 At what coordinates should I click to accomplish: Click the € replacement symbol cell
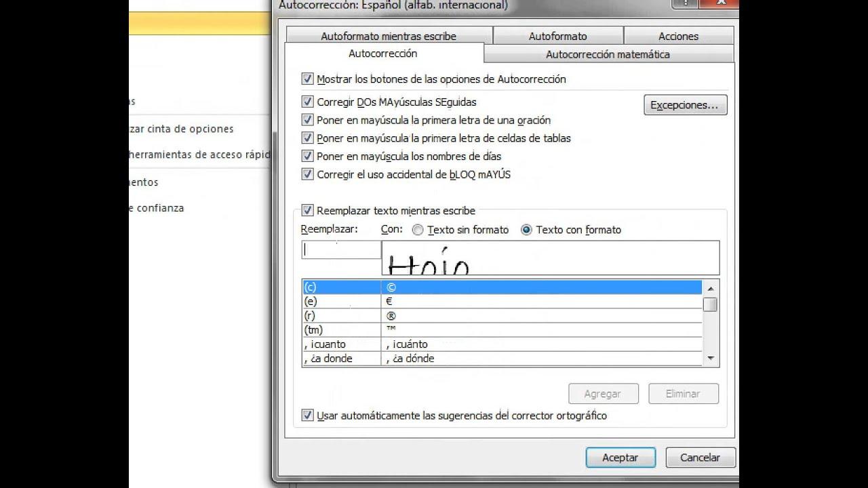tap(542, 302)
